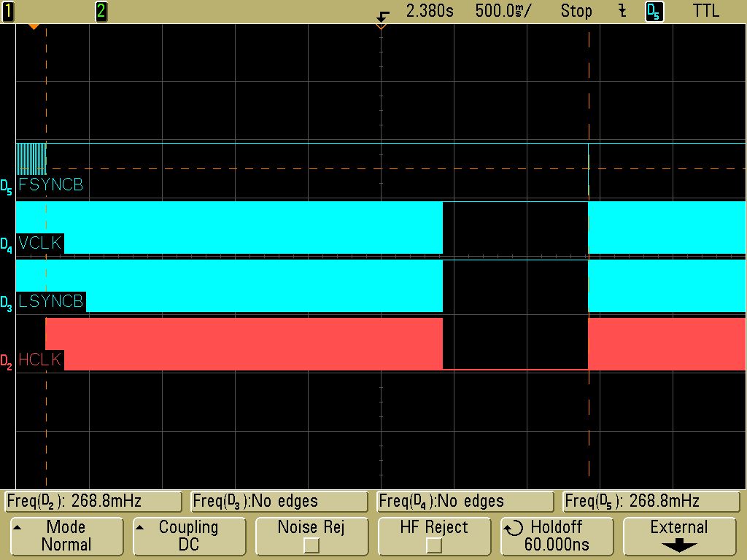Select the channel 2 indicator
The image size is (747, 560).
click(101, 11)
